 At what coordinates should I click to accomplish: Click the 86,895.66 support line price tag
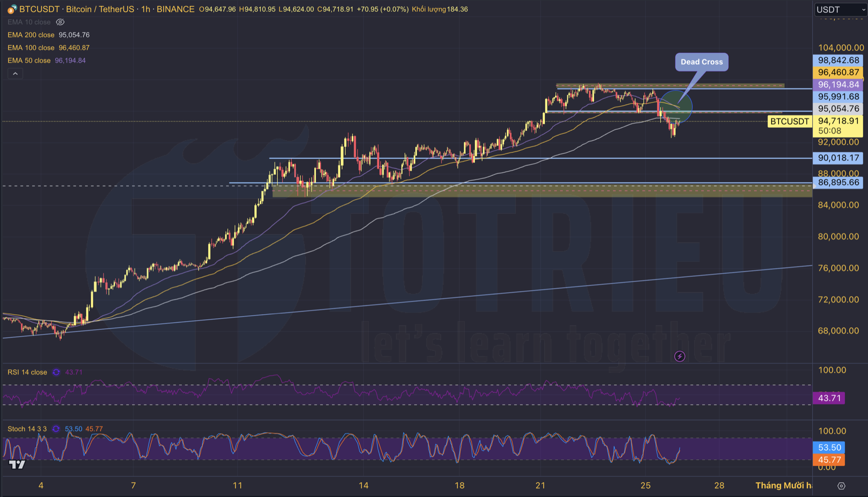pyautogui.click(x=838, y=182)
